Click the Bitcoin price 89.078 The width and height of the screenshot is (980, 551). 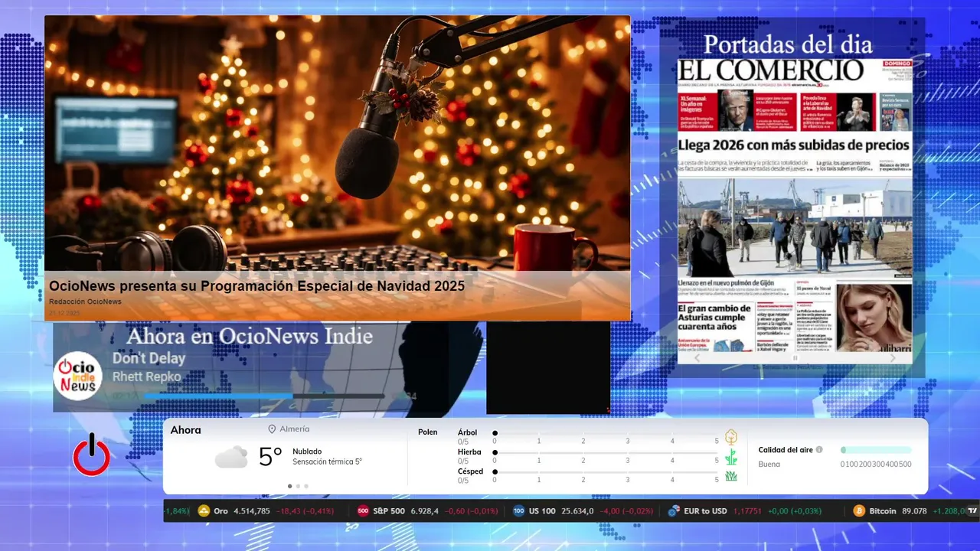[915, 511]
